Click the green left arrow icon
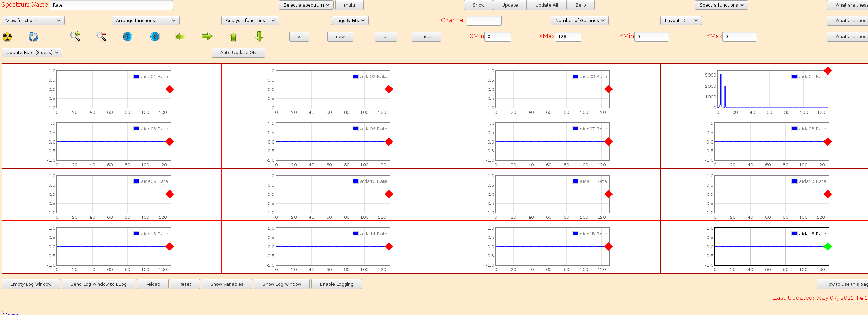Screen dimensions: 868x315 point(181,37)
